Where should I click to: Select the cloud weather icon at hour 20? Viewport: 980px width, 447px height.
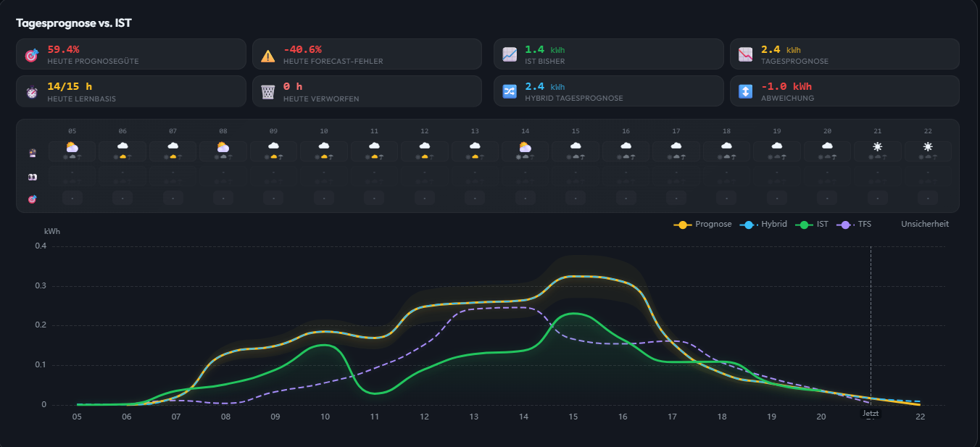827,146
